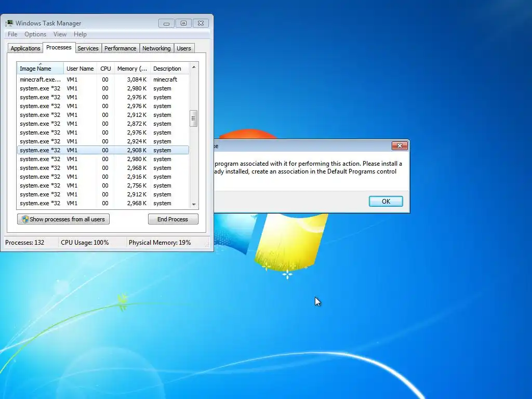Select highlighted system.exe row with 2,908 K
532x399 pixels.
pos(103,150)
